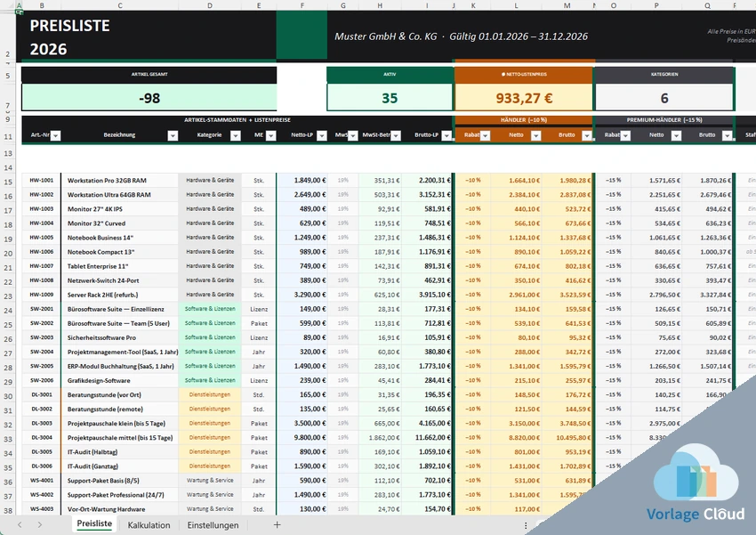Click the cell Bürosoftware Suite — Einzellizenz
756x535 pixels.
(x=119, y=309)
